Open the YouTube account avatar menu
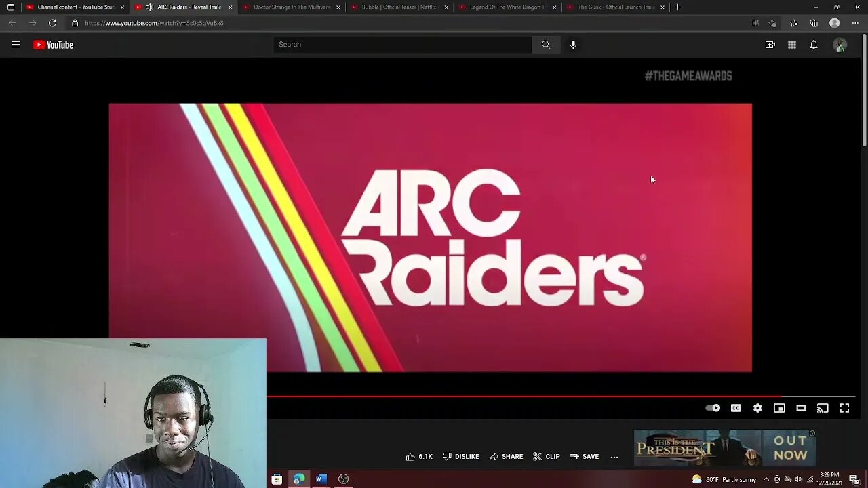868x488 pixels. point(840,45)
